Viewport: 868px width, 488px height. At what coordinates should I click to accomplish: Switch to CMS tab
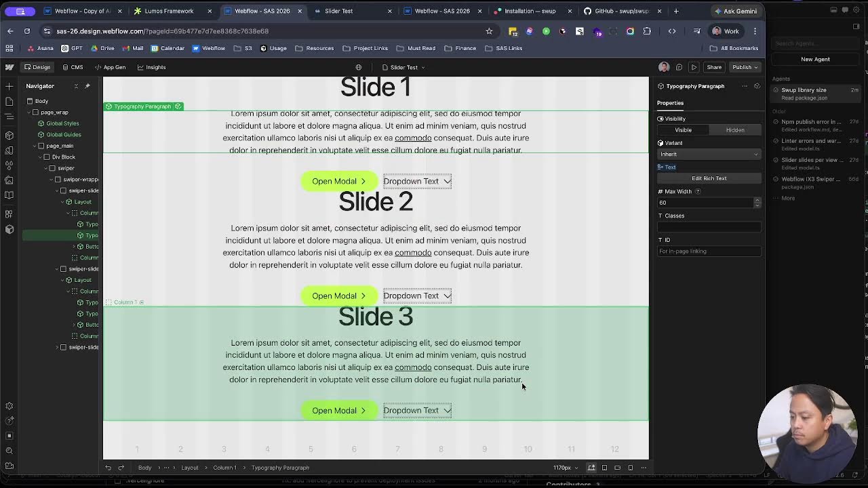[73, 67]
